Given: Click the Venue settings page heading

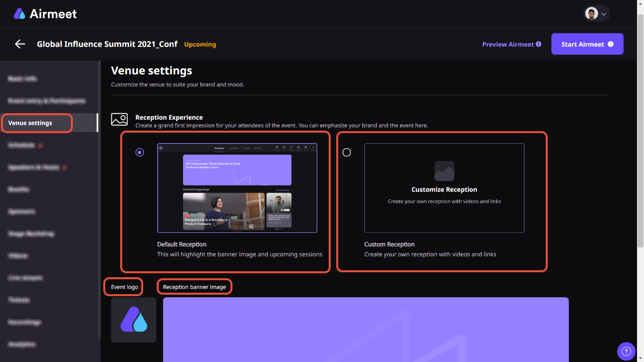Looking at the screenshot, I should 152,70.
